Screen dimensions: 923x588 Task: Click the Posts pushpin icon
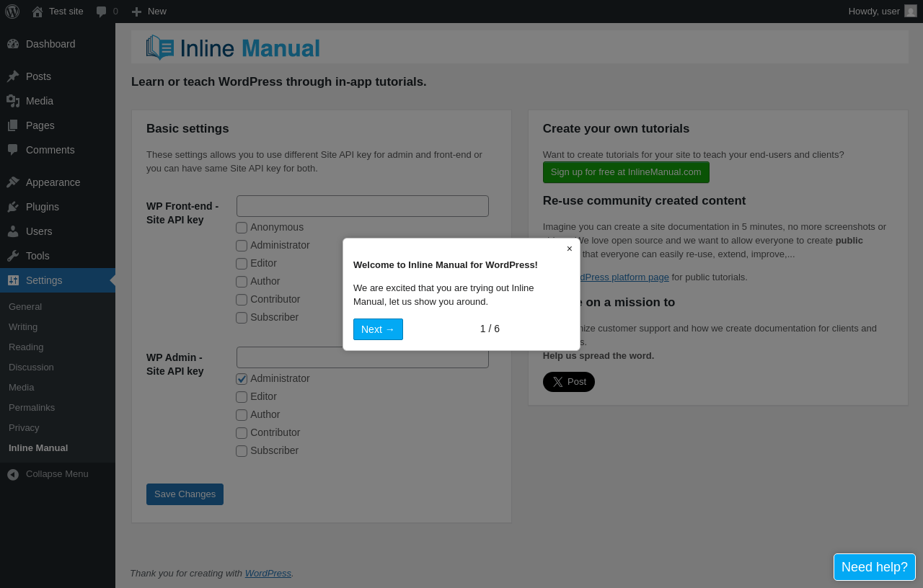coord(13,76)
